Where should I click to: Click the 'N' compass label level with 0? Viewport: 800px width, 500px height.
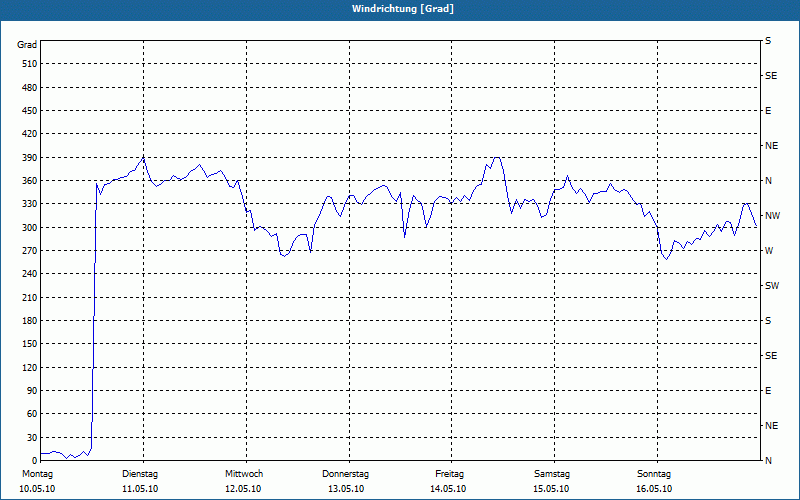point(768,461)
